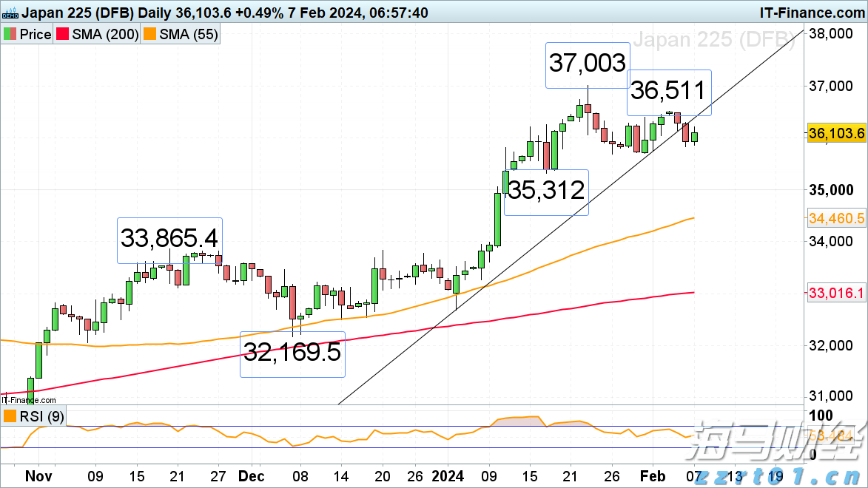Click the green-red Price legend swatch

tap(10, 35)
